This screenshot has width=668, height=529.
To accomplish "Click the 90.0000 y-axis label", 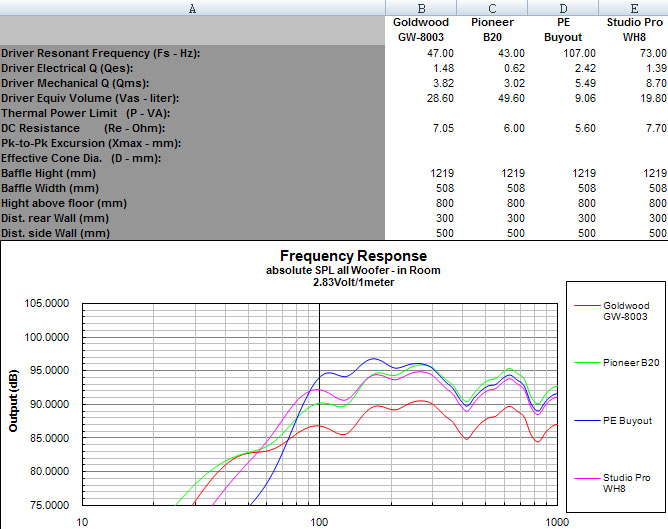I will pos(49,404).
